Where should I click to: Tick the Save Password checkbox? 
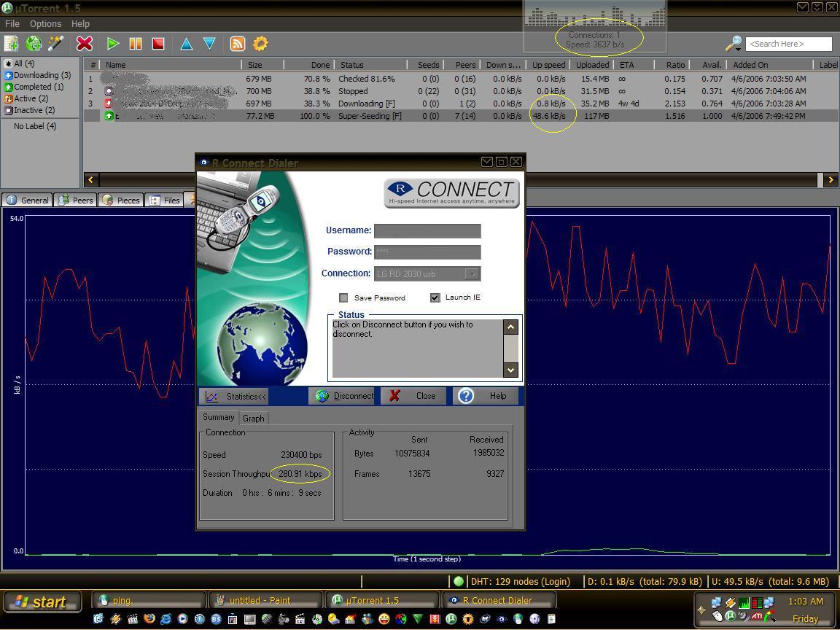point(344,297)
